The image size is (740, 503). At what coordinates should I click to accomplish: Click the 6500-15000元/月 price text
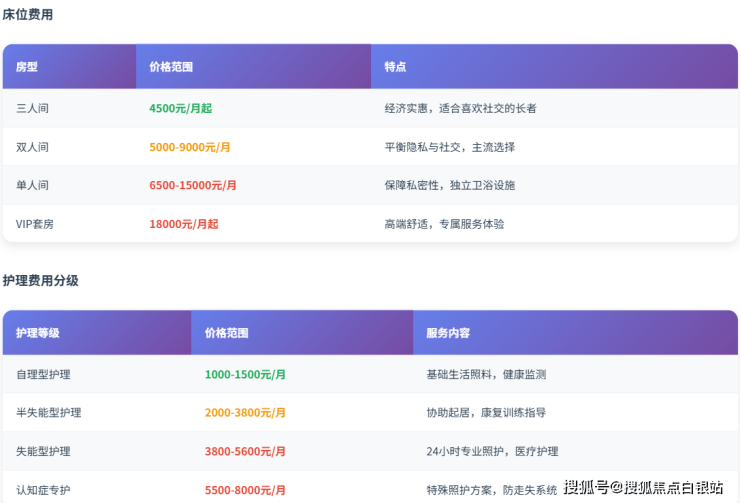(193, 185)
